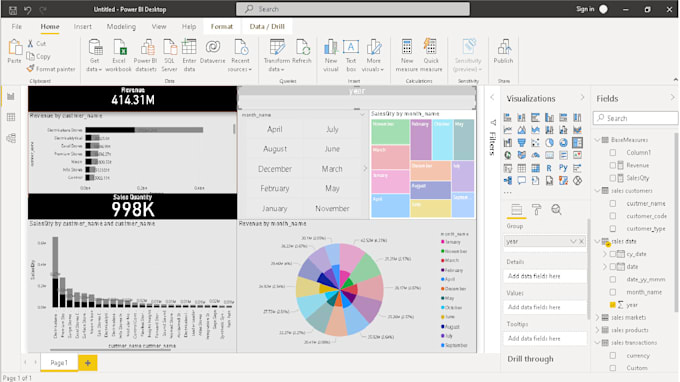Click the title bar Search box
This screenshot has width=680, height=382.
[353, 9]
